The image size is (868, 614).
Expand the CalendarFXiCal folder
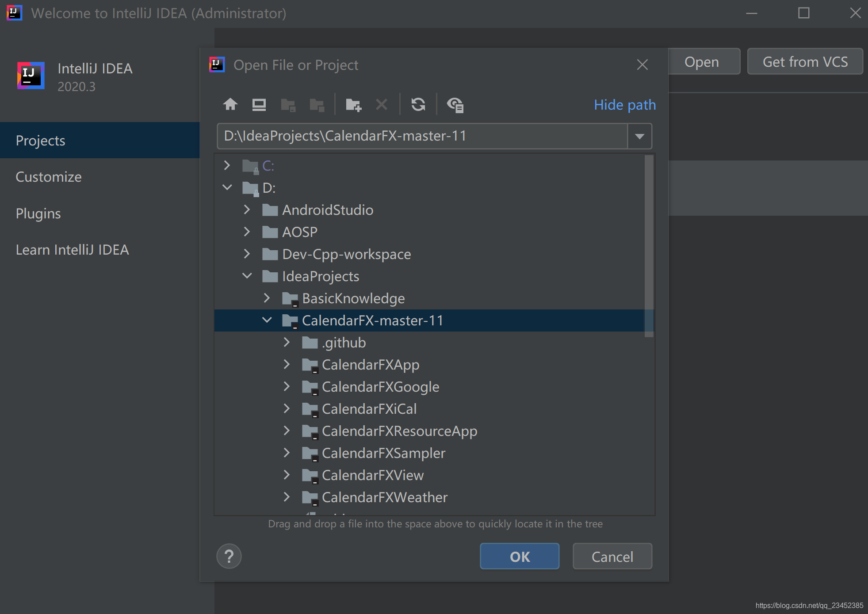pyautogui.click(x=287, y=408)
